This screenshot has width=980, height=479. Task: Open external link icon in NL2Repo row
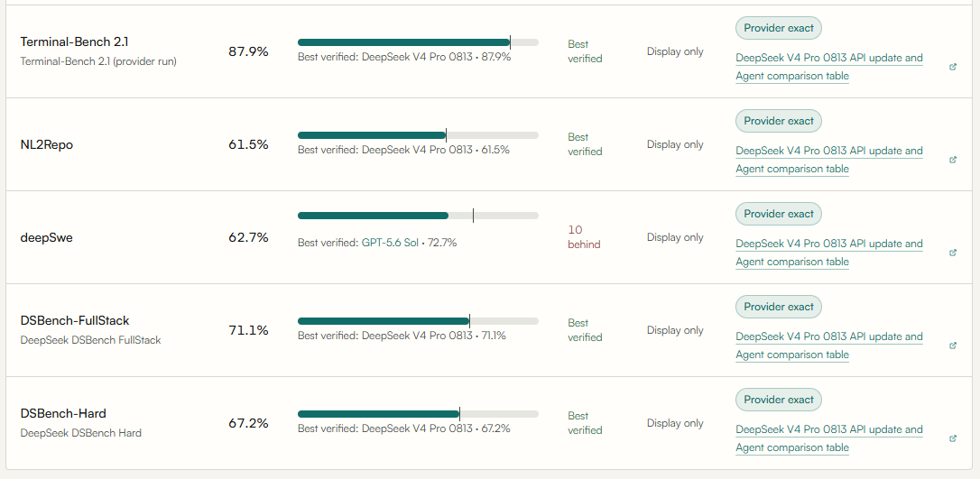click(953, 160)
